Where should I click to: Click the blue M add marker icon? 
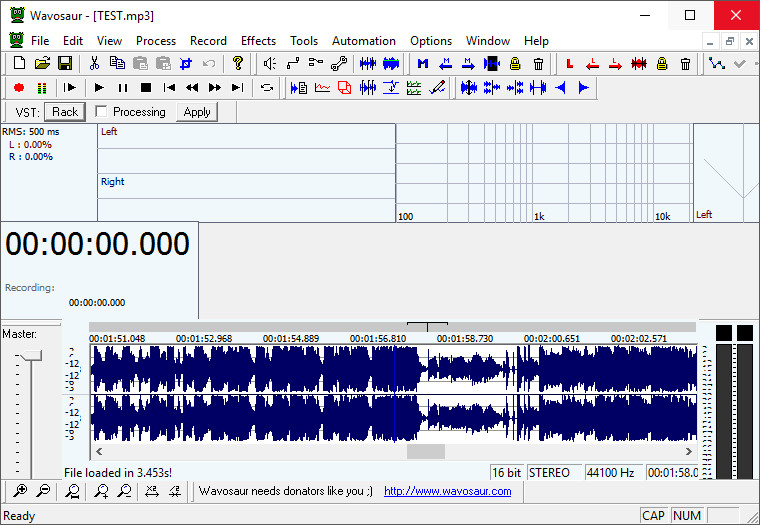pyautogui.click(x=423, y=63)
